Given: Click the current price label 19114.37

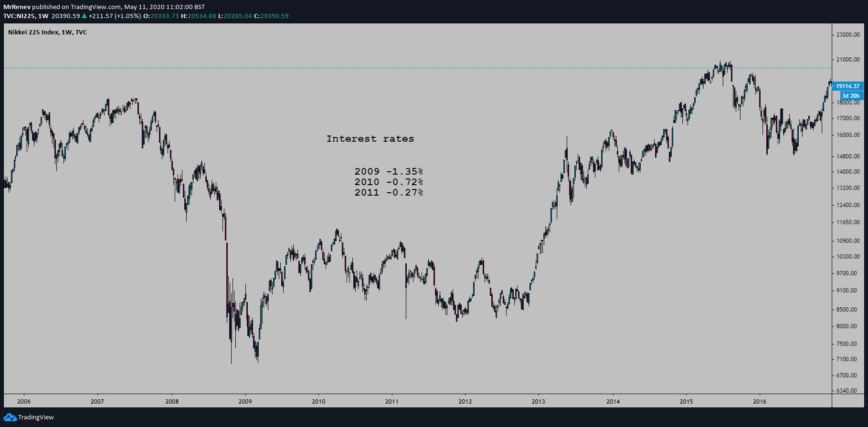Looking at the screenshot, I should (x=847, y=86).
